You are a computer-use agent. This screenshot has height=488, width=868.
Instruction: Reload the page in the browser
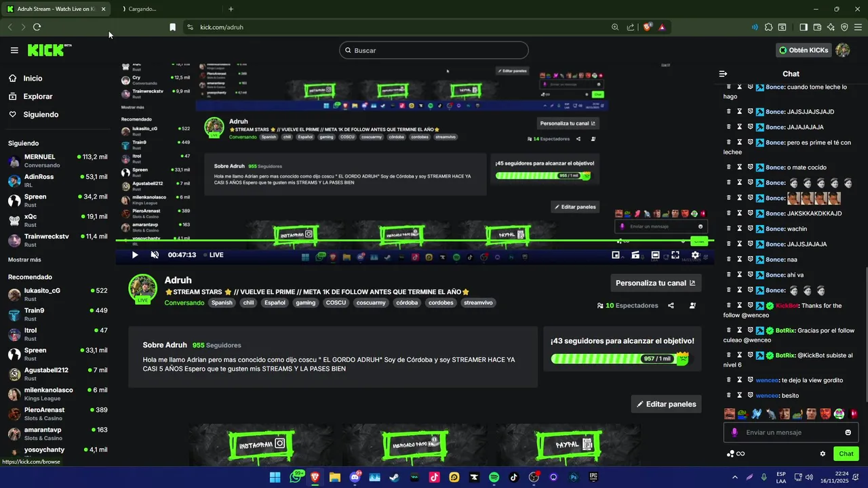point(37,27)
